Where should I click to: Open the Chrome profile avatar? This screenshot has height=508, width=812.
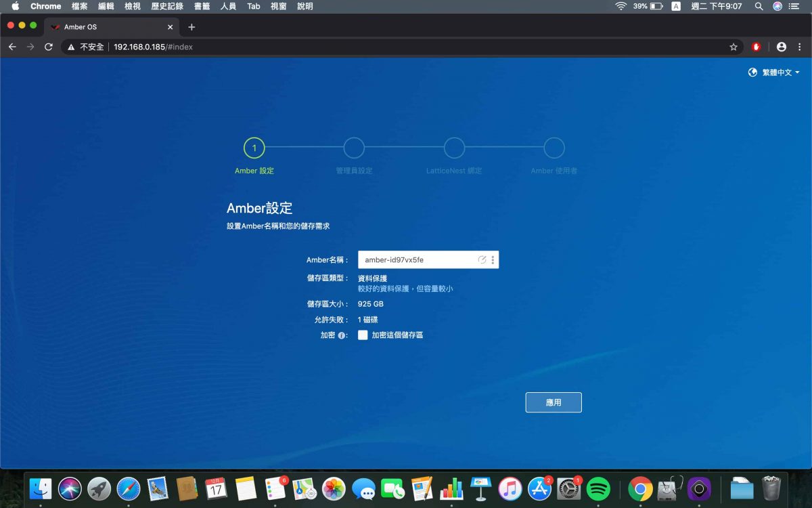782,47
